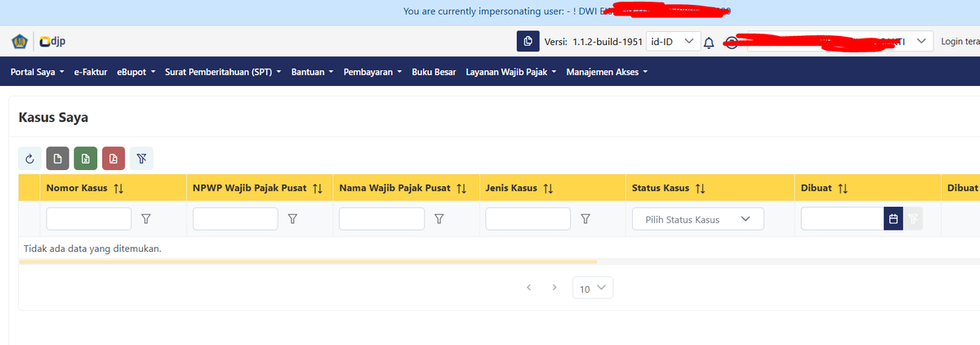The width and height of the screenshot is (980, 345).
Task: Open the Nomor Kasus filter funnel
Action: tap(146, 219)
